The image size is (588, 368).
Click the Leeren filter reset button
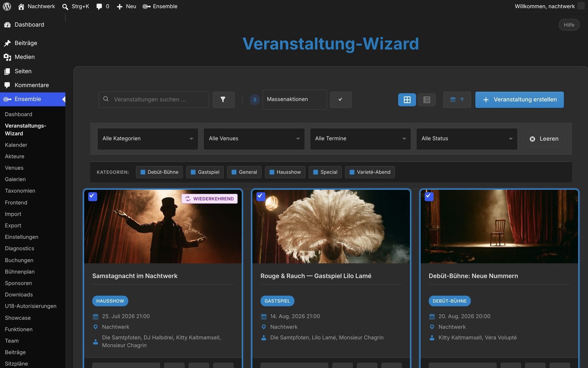[544, 139]
